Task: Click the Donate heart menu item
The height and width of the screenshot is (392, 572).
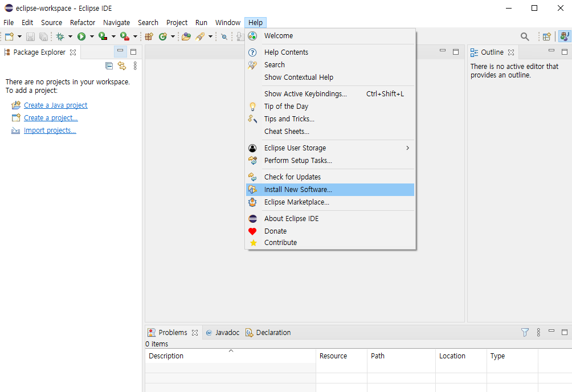Action: point(330,231)
